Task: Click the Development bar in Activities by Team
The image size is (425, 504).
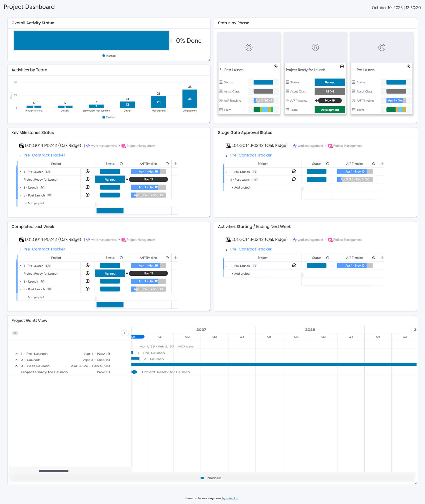Action: (190, 99)
